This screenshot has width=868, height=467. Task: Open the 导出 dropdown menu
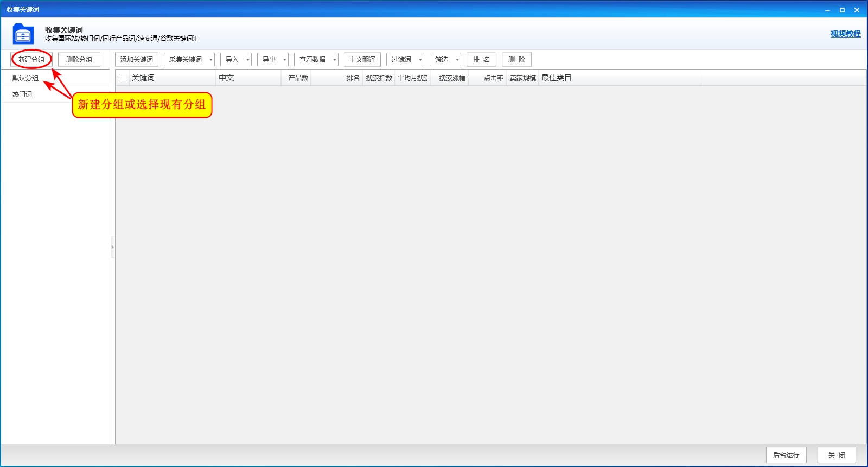(273, 60)
